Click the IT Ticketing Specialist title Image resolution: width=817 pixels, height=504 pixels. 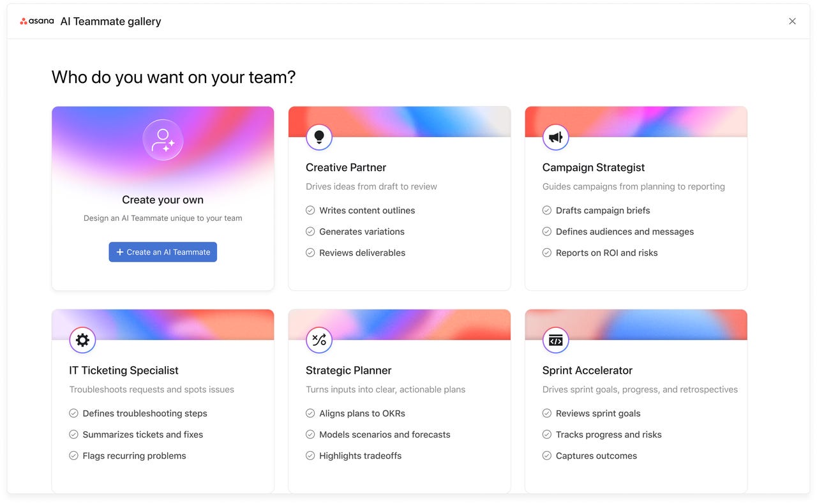(x=123, y=370)
